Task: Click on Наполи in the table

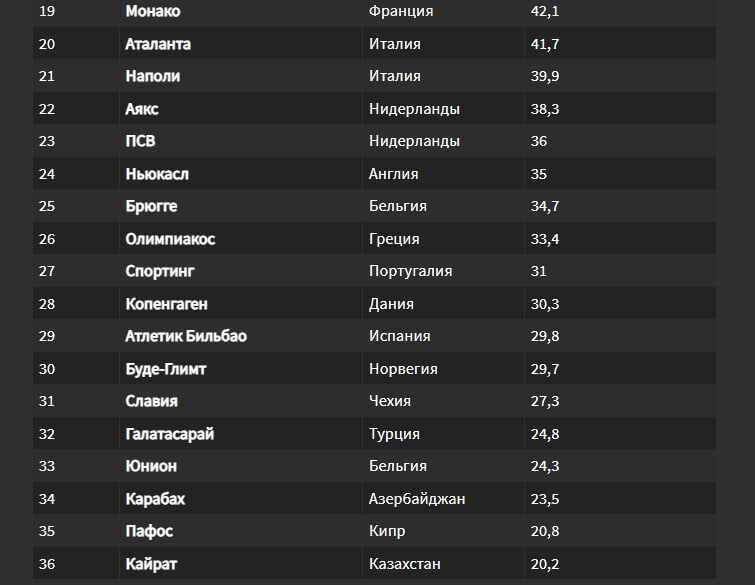Action: click(x=153, y=76)
